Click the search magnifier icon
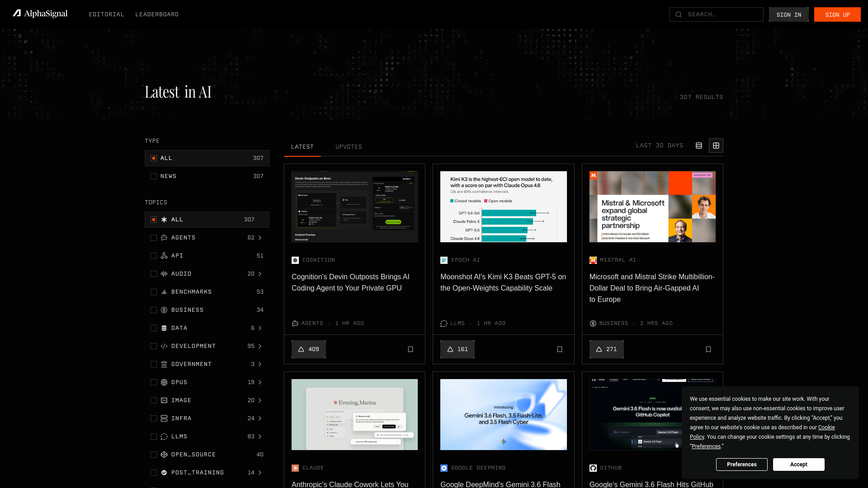 (x=679, y=14)
